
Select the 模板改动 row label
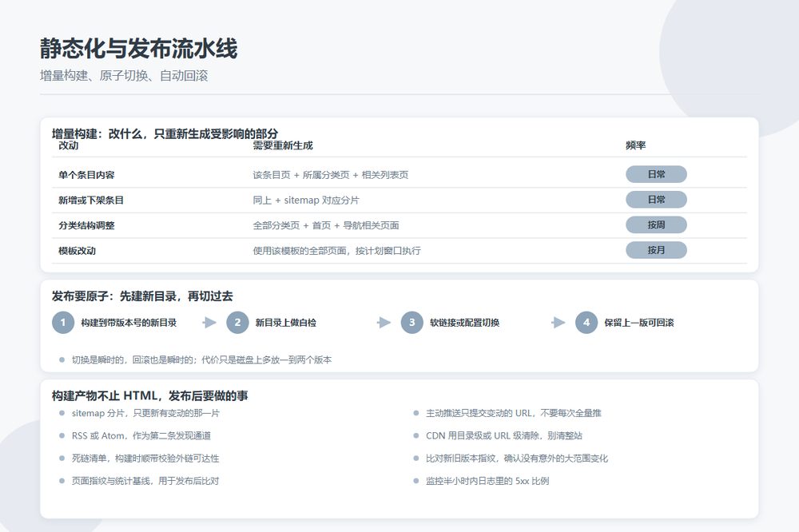(x=77, y=251)
